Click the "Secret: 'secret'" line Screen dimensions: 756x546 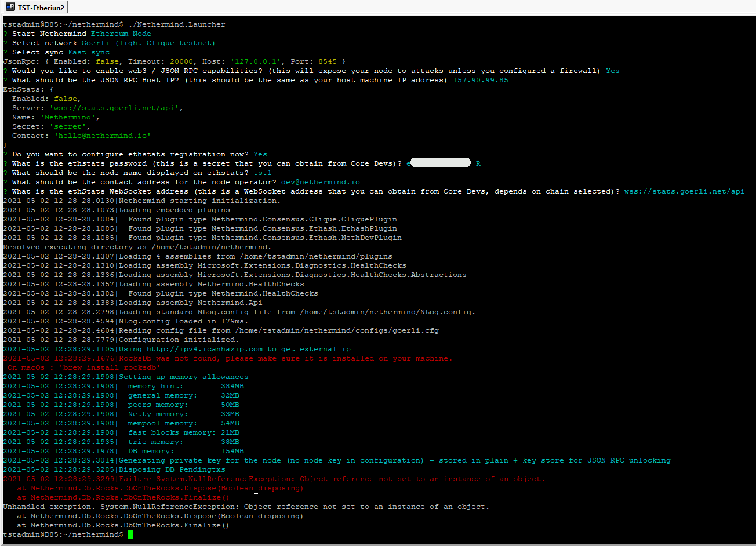tap(52, 126)
